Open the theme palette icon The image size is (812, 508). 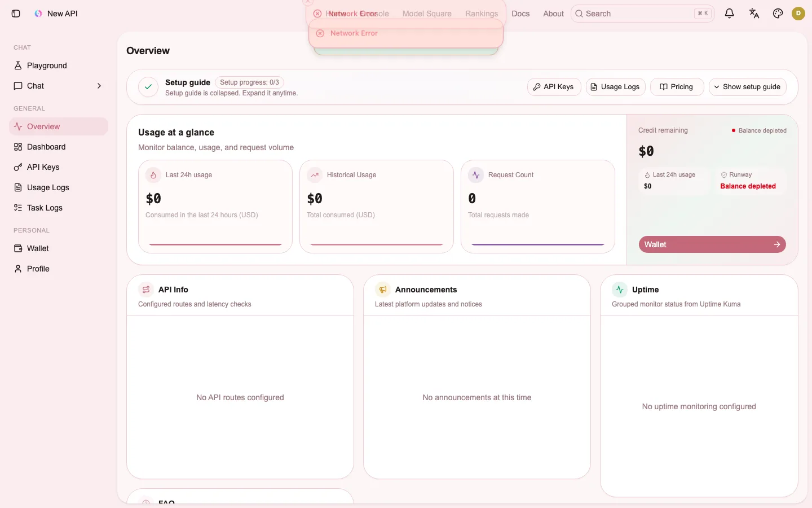coord(778,14)
